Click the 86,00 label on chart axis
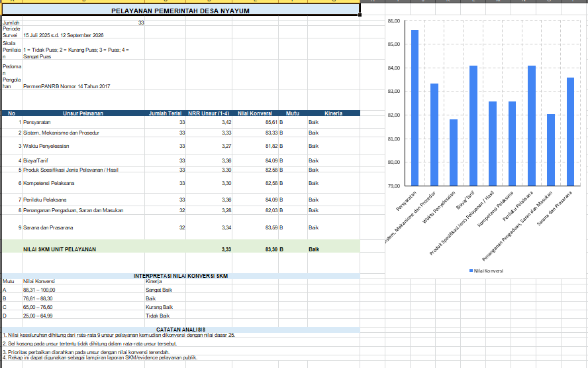 pos(394,21)
